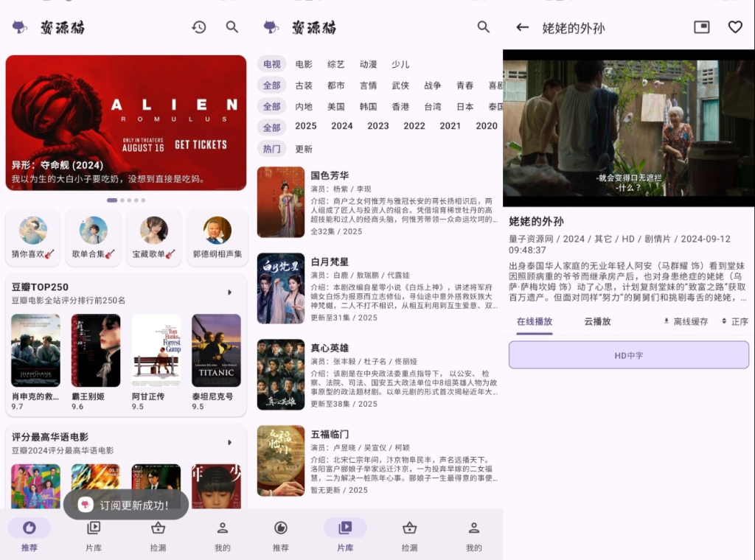Go back from 姥姥的外孙 page
The image size is (755, 560).
tap(523, 27)
